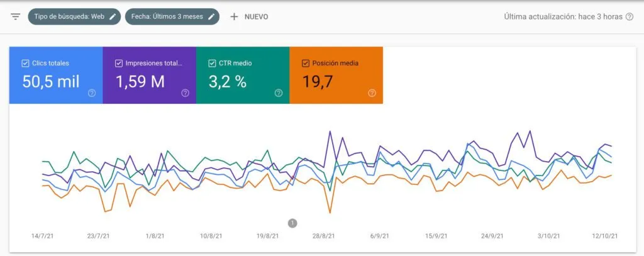Click the 14/7/21 date label

pyautogui.click(x=42, y=237)
